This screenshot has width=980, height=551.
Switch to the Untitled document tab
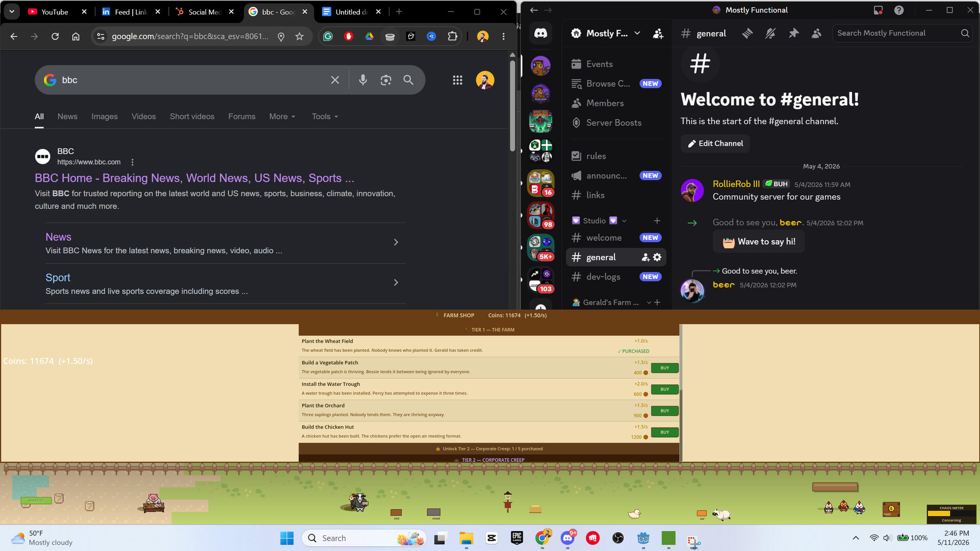351,12
